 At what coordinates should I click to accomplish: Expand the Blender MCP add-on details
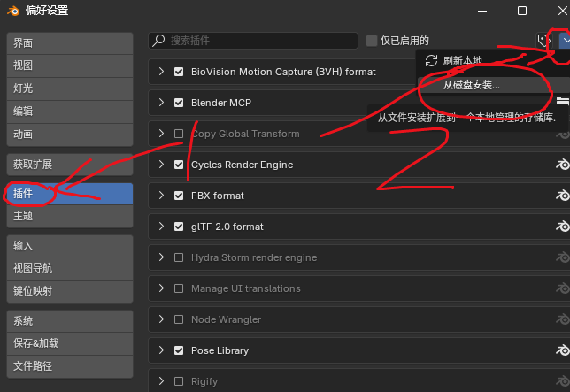(x=161, y=103)
